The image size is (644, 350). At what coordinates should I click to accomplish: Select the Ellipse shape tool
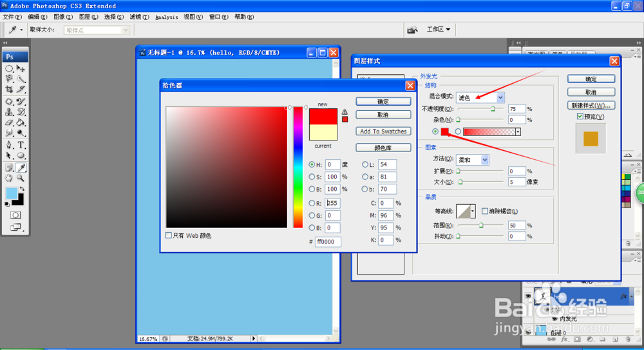21,155
